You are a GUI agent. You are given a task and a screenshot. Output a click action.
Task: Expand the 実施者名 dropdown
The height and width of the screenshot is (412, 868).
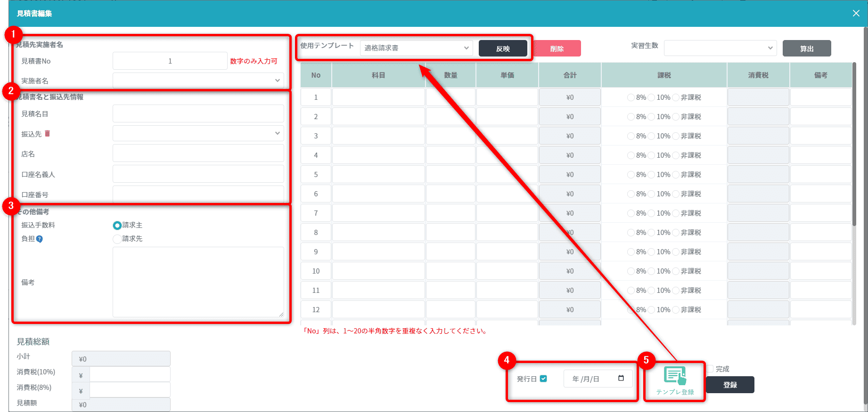click(x=198, y=81)
